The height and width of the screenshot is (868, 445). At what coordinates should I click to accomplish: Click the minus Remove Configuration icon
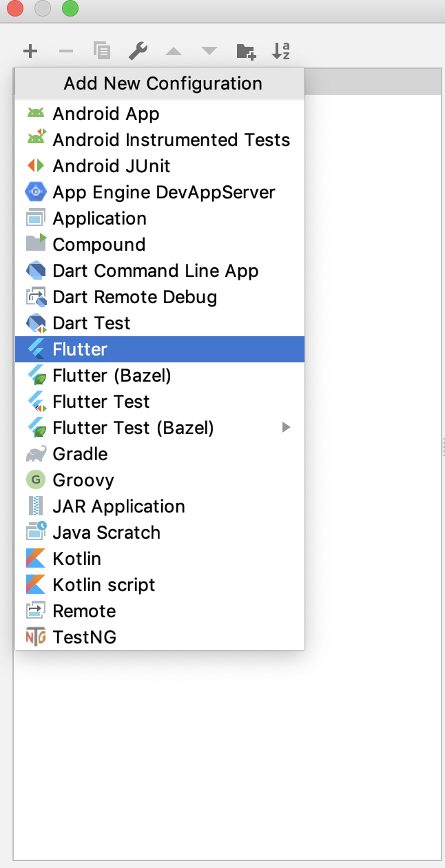66,51
